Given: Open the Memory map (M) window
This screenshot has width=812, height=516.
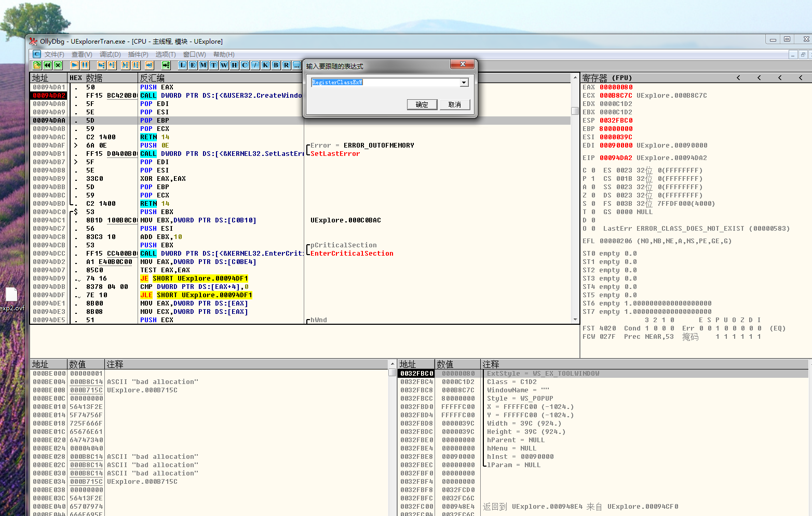Looking at the screenshot, I should tap(203, 65).
